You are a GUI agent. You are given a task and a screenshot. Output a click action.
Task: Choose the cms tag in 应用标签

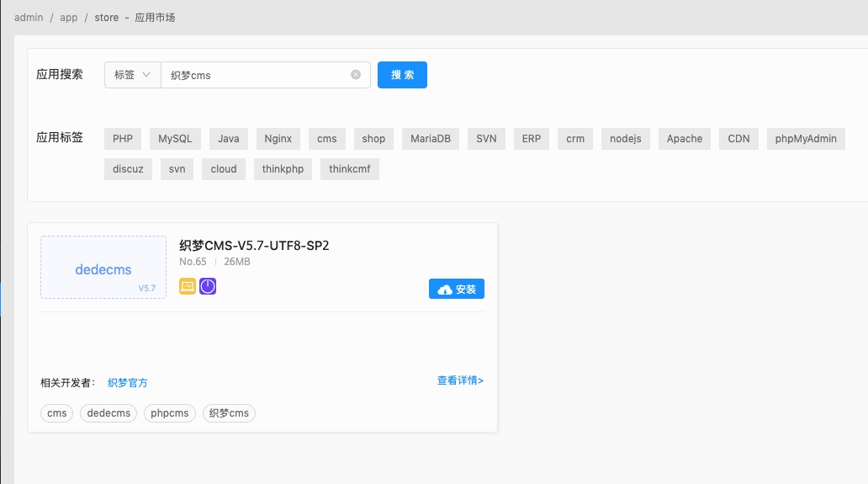(326, 138)
